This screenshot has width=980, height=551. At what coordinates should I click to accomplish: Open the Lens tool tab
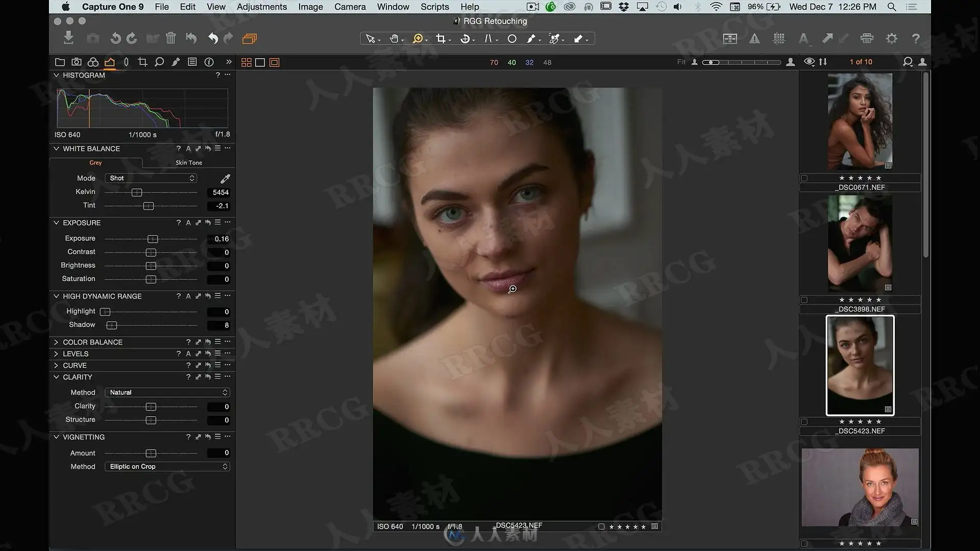pos(126,62)
